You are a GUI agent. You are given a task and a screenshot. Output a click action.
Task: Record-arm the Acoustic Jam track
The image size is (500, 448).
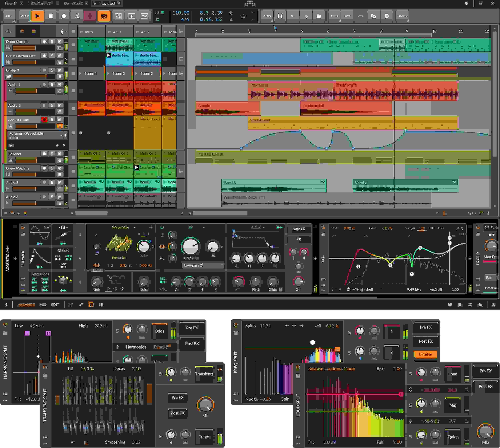click(44, 120)
